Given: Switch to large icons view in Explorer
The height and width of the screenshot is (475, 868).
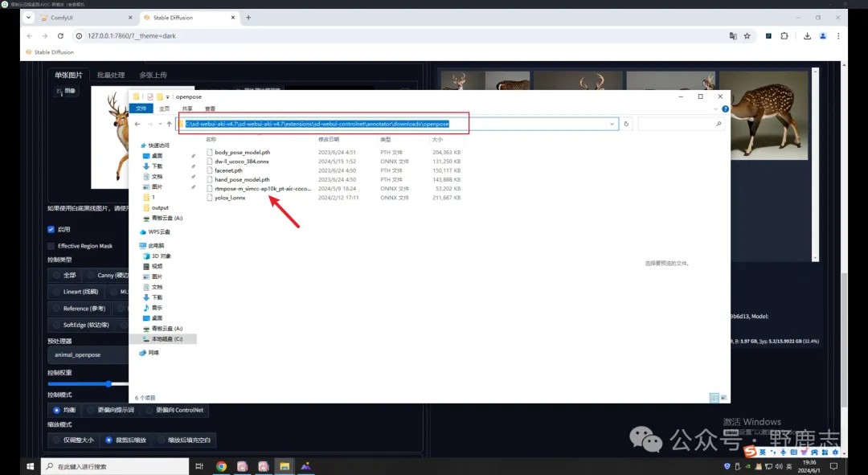Looking at the screenshot, I should (723, 398).
